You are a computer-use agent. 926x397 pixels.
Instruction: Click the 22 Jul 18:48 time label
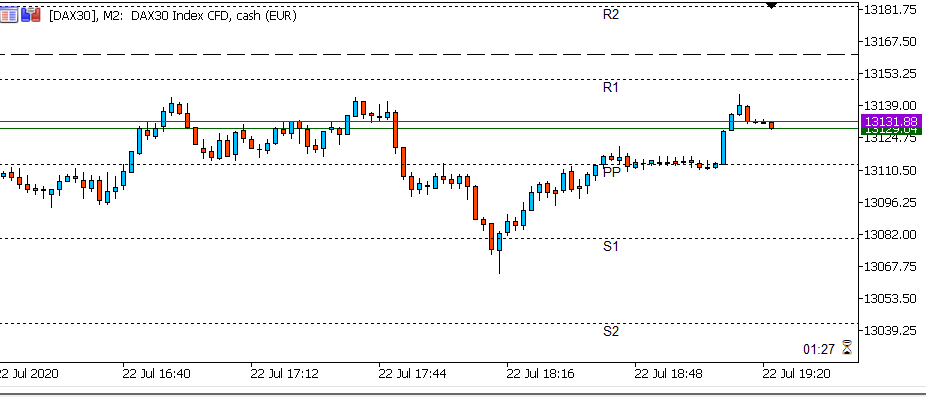click(669, 374)
